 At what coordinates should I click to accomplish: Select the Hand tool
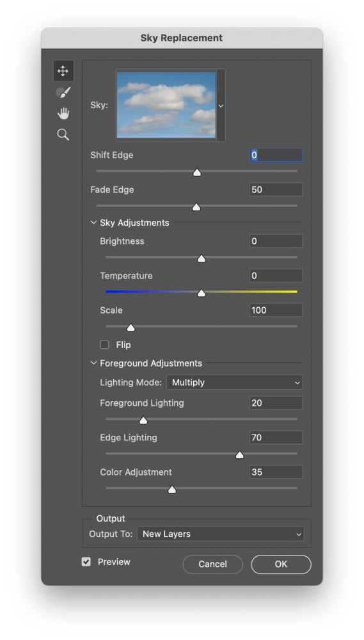click(63, 113)
